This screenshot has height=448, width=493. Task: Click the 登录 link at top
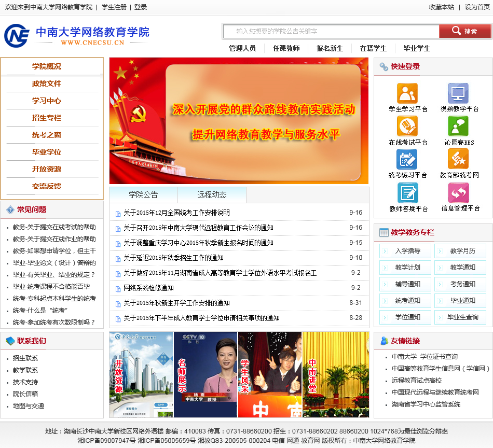coord(140,7)
